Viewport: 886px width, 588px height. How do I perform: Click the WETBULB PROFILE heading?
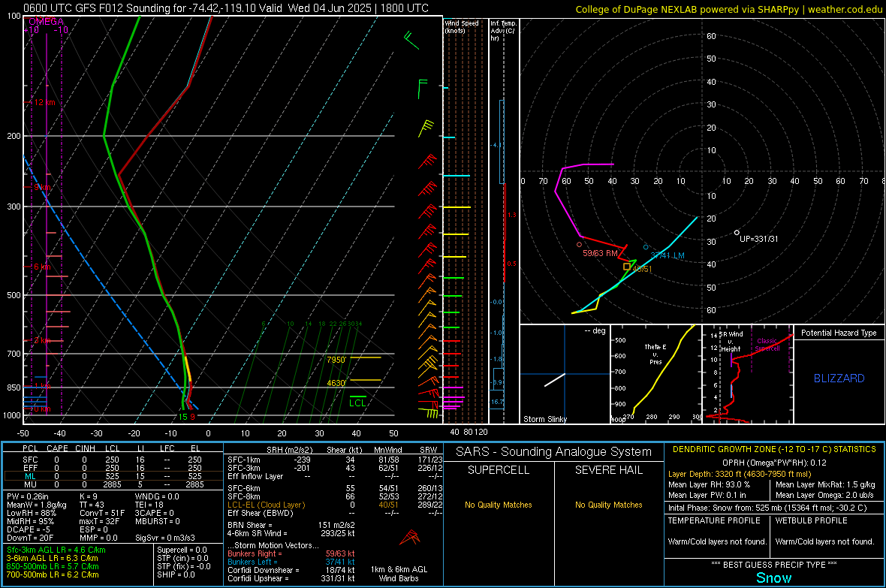point(811,520)
